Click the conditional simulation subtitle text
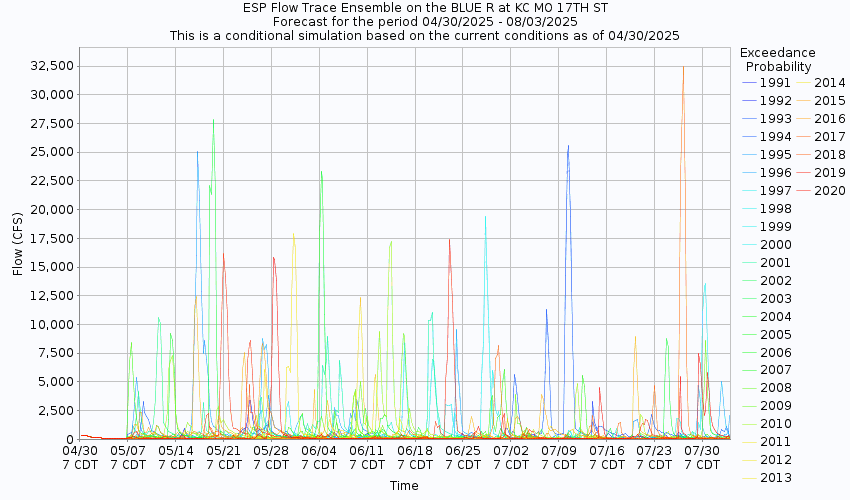The height and width of the screenshot is (500, 850). tap(424, 36)
